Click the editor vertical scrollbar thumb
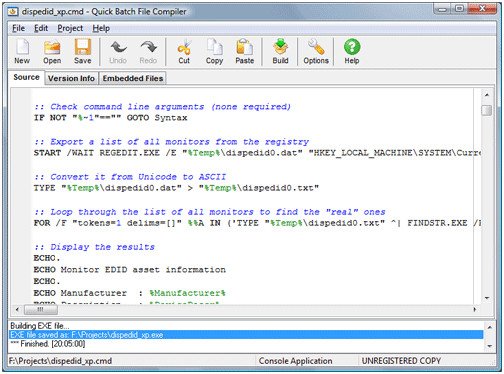504x374 pixels. (487, 110)
